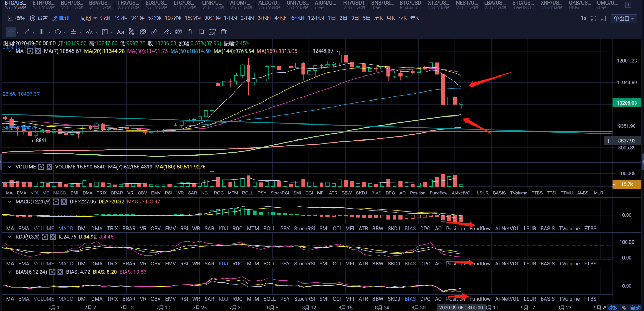Open MACD indicator settings gear
Screen dimensions: 644x311
(56, 201)
